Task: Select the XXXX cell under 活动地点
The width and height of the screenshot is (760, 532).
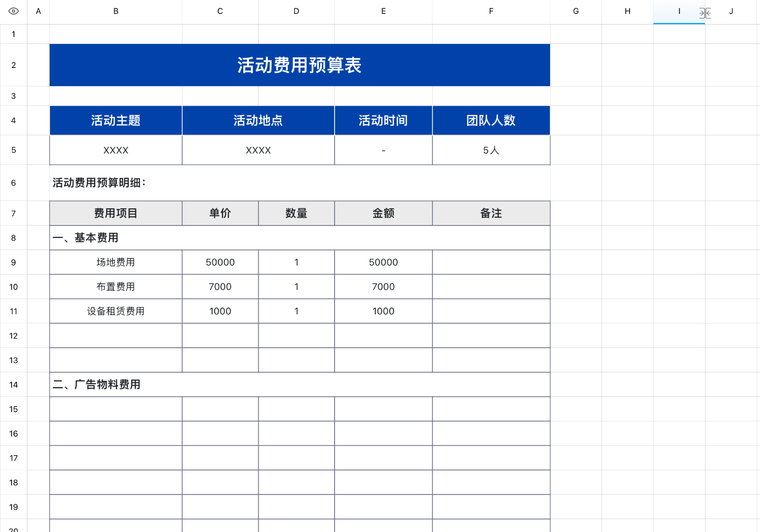Action: pyautogui.click(x=258, y=150)
